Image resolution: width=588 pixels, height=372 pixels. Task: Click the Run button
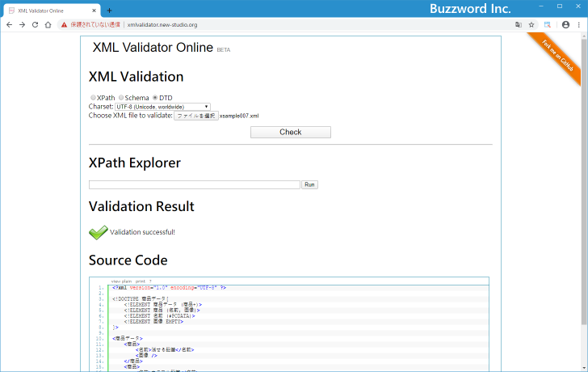(309, 185)
